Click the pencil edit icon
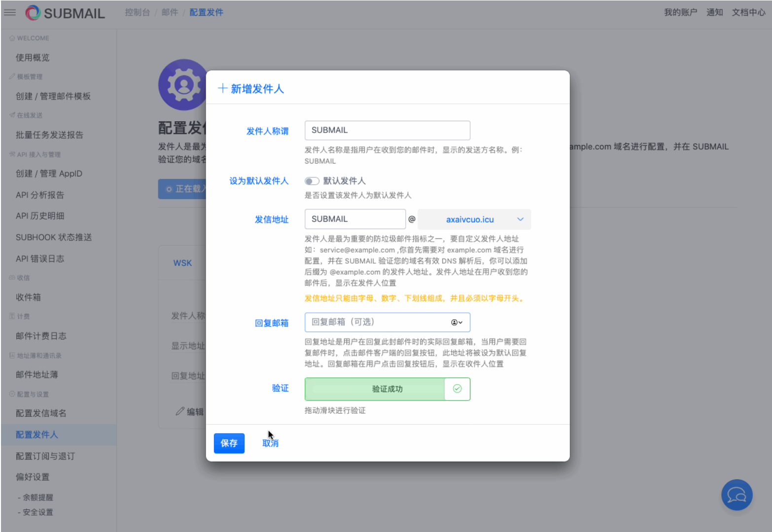The width and height of the screenshot is (772, 532). coord(180,411)
